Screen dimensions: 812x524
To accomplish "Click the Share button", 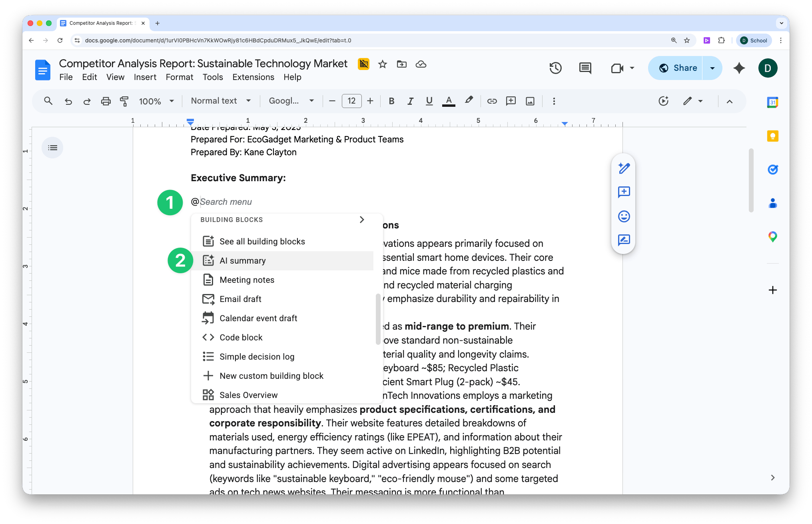I will 677,68.
